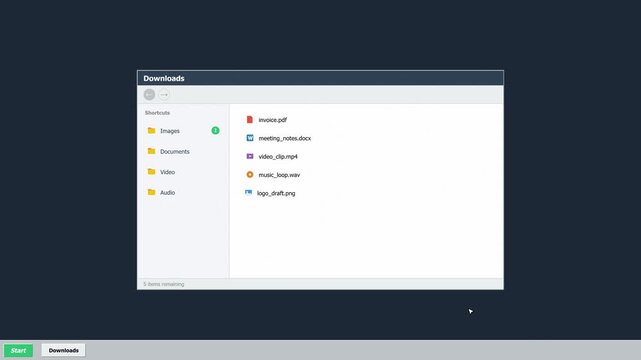Image resolution: width=641 pixels, height=360 pixels.
Task: Open the Documents shortcut label
Action: pyautogui.click(x=175, y=151)
